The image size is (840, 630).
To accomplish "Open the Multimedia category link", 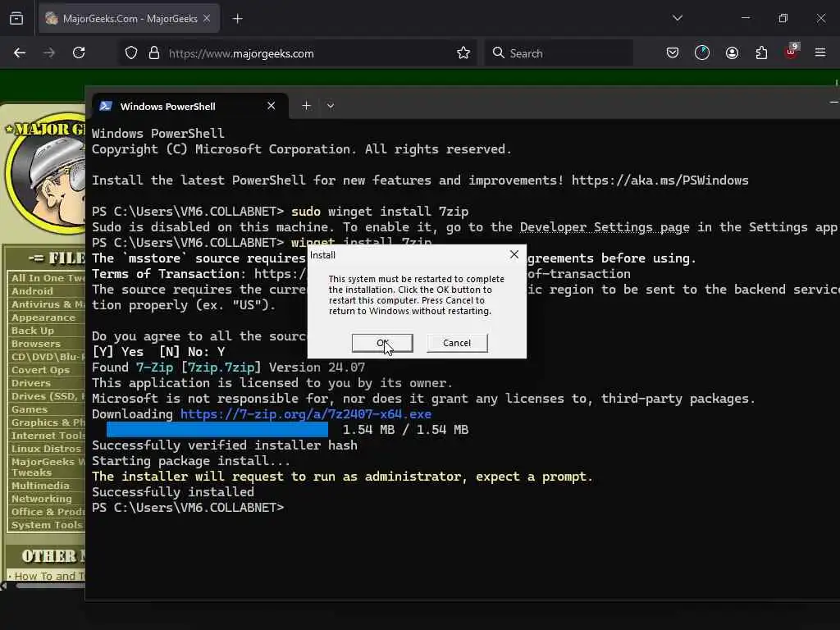I will pyautogui.click(x=40, y=486).
